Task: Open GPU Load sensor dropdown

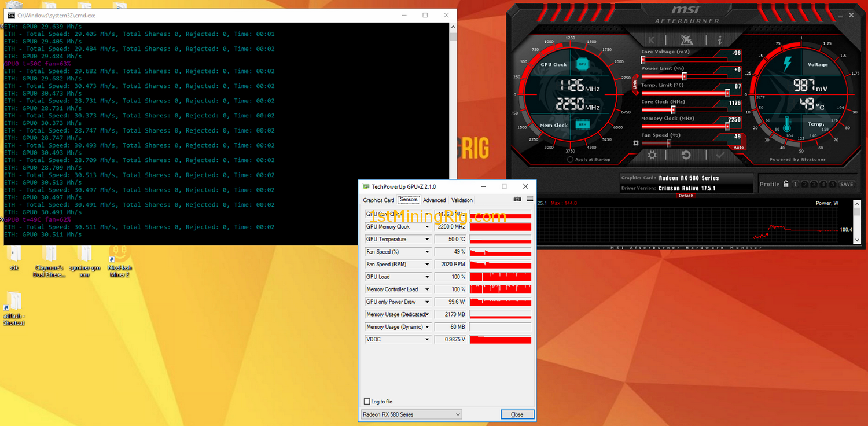Action: pyautogui.click(x=427, y=277)
